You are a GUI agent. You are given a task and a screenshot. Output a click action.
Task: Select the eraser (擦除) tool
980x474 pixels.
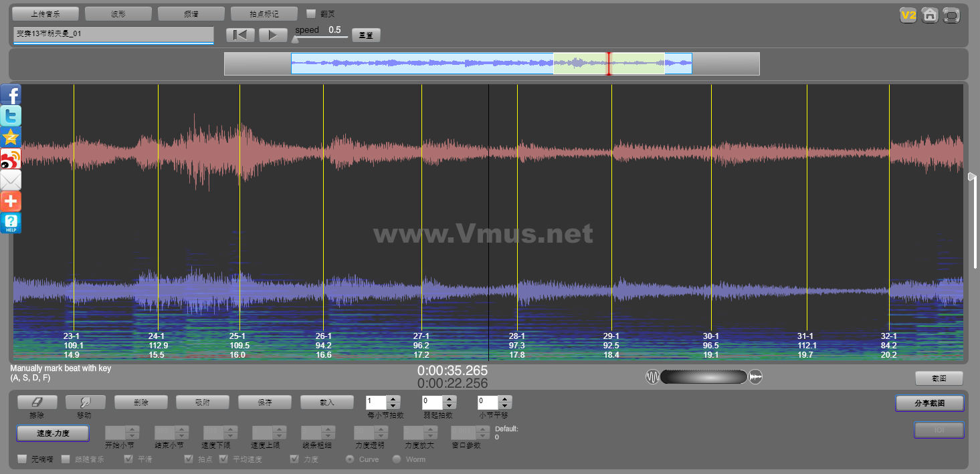37,402
